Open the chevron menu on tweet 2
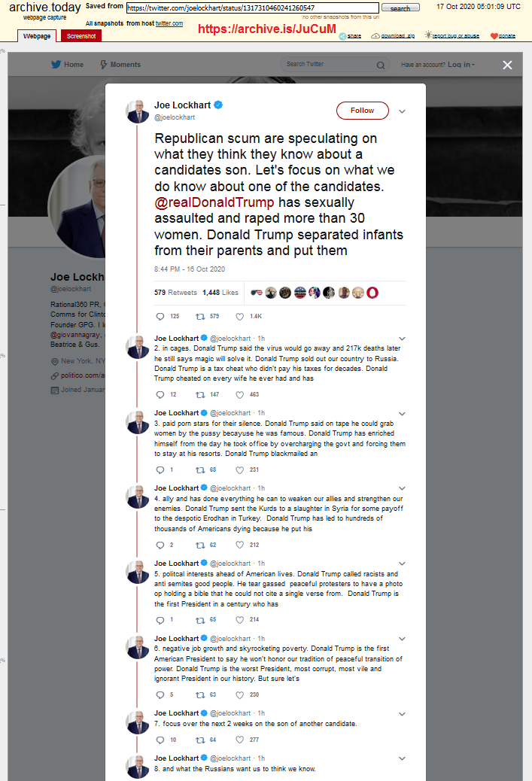This screenshot has height=781, width=532. tap(402, 339)
